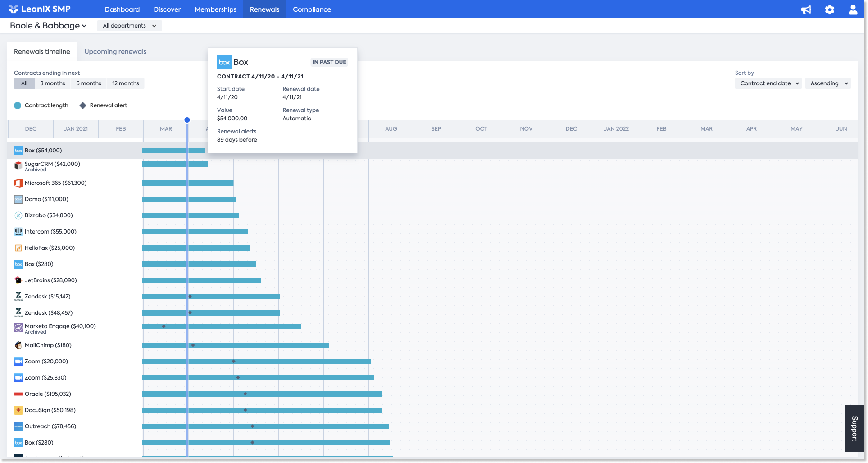The image size is (868, 463).
Task: Click the renewal alert diamond on the Outreach bar
Action: (252, 426)
